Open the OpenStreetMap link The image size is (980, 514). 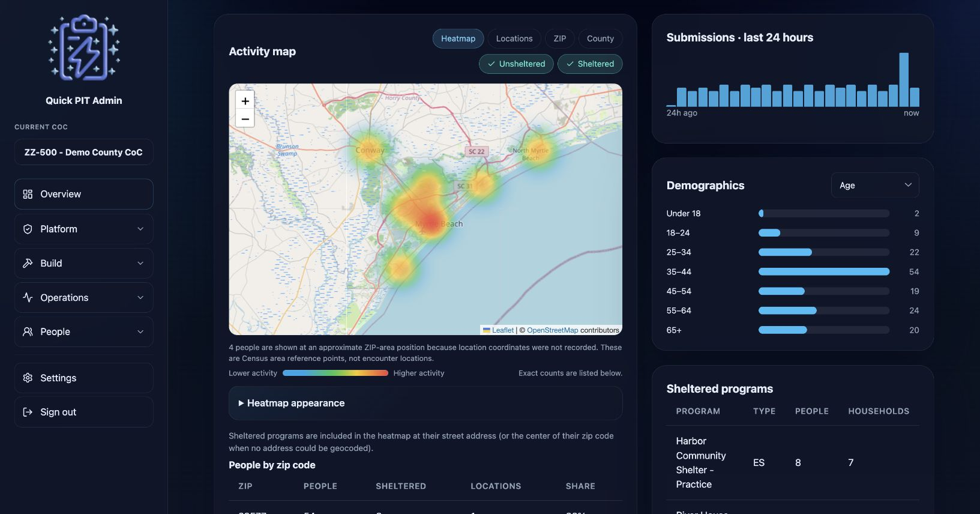pos(553,330)
